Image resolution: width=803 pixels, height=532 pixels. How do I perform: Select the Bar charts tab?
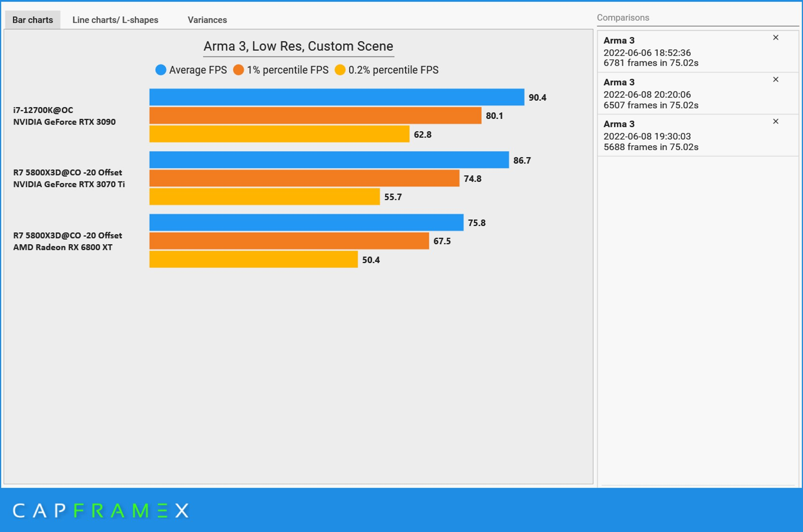tap(33, 20)
